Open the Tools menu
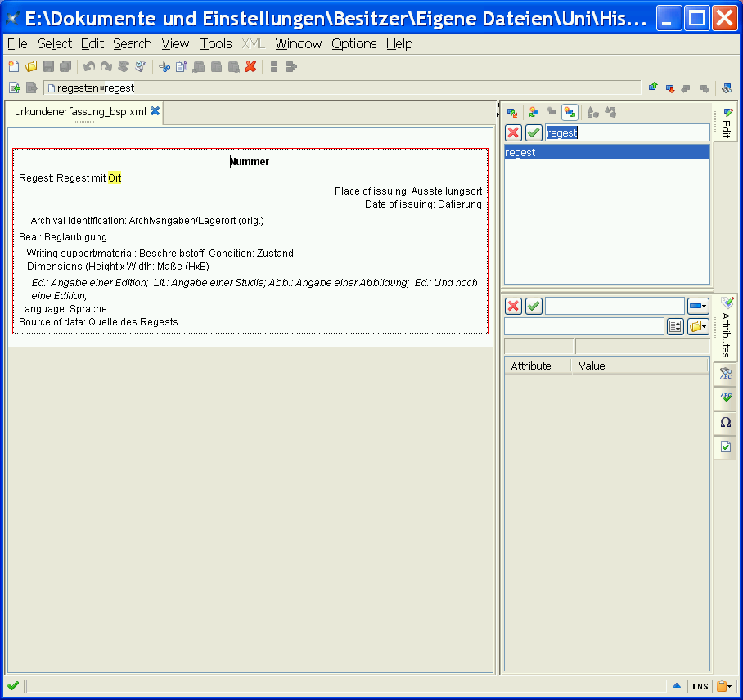The width and height of the screenshot is (743, 700). pyautogui.click(x=216, y=44)
